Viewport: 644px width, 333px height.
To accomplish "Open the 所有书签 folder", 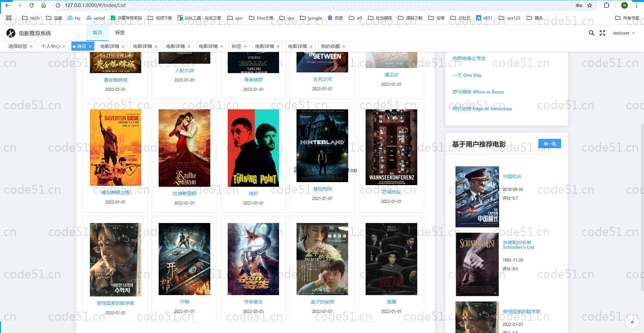I will click(x=627, y=18).
